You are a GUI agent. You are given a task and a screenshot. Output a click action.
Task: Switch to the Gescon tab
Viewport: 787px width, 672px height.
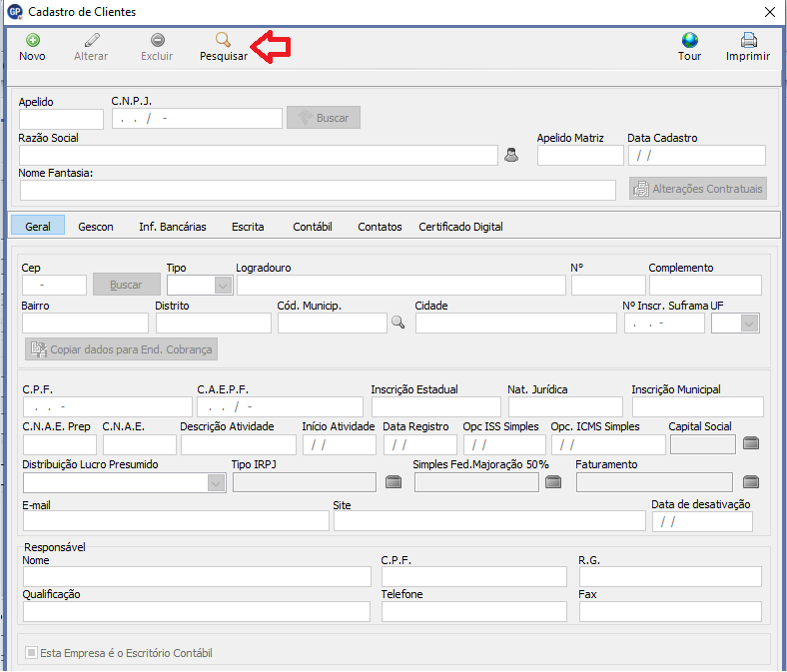(x=96, y=227)
